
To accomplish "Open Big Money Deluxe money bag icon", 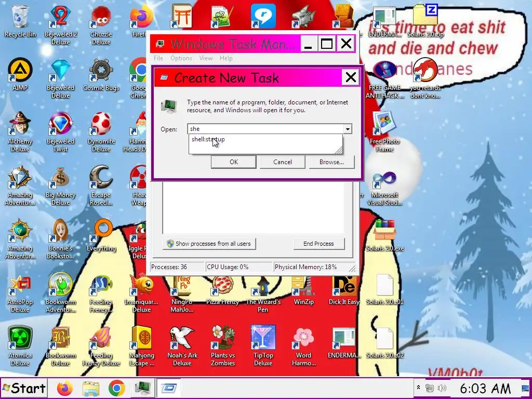I will point(60,185).
